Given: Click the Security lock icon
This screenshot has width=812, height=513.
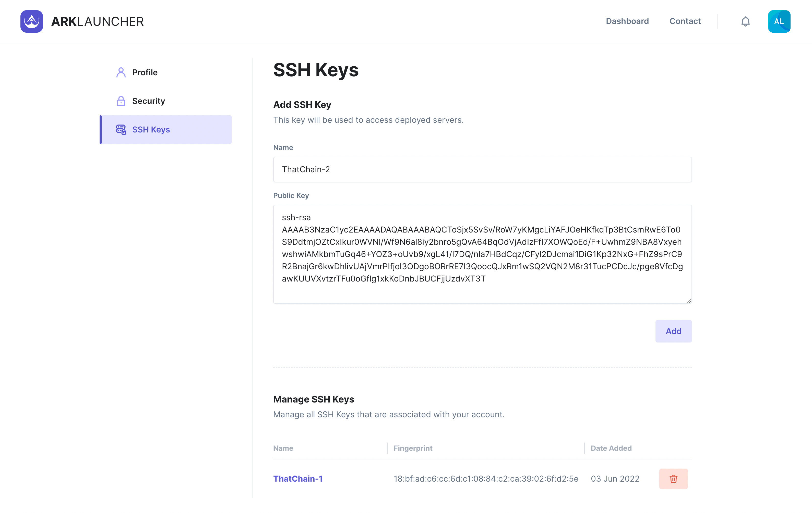Looking at the screenshot, I should (x=121, y=101).
